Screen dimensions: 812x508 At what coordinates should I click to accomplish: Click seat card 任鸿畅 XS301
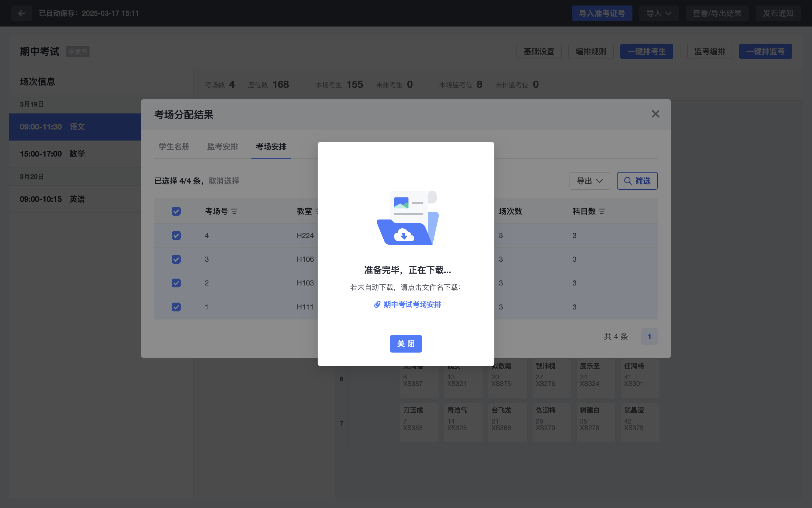click(x=640, y=378)
